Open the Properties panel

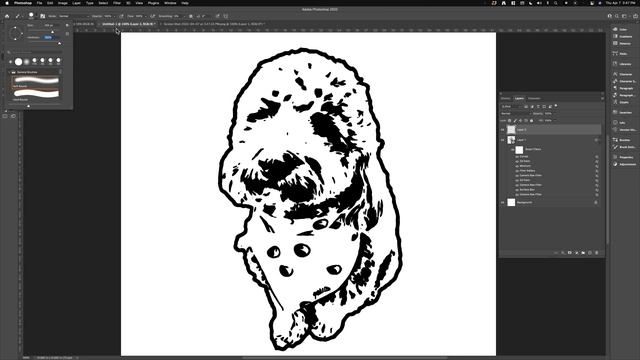[623, 157]
